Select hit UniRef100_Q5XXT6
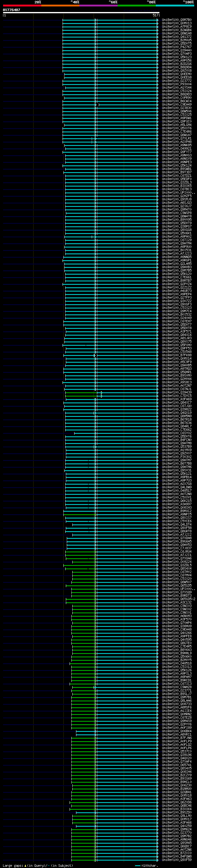 (x=177, y=128)
